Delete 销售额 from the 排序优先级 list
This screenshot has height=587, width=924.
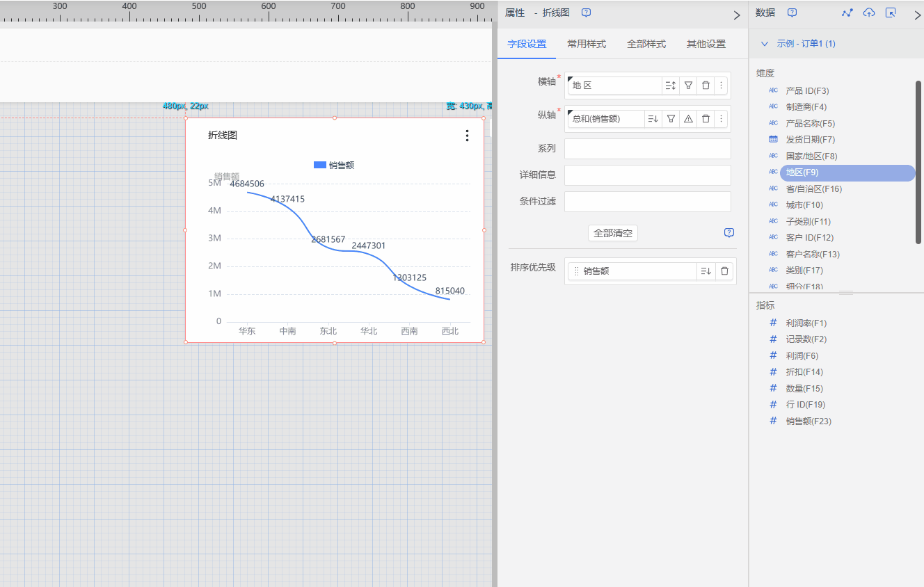tap(724, 271)
